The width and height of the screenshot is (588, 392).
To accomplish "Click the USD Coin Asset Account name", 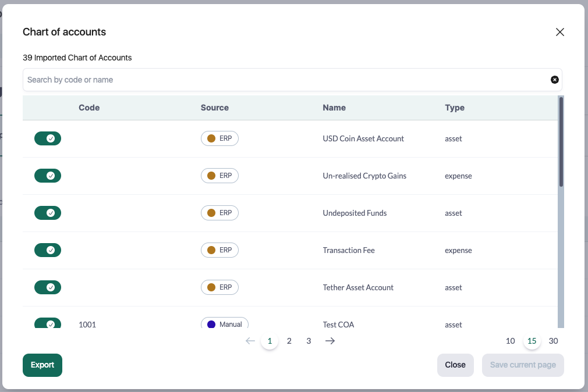I will coord(363,138).
